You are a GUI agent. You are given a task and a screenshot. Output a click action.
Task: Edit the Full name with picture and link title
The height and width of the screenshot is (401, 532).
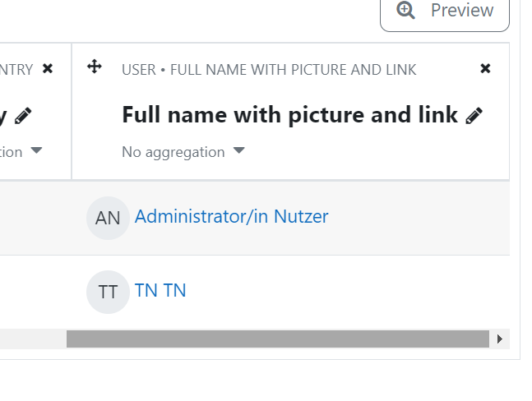coord(474,116)
